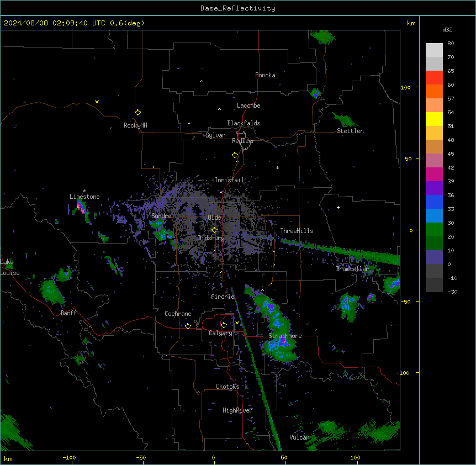Viewport: 476px width, 465px height.
Task: Pick the red 60-65 dBZ legend swatch
Action: 434,78
